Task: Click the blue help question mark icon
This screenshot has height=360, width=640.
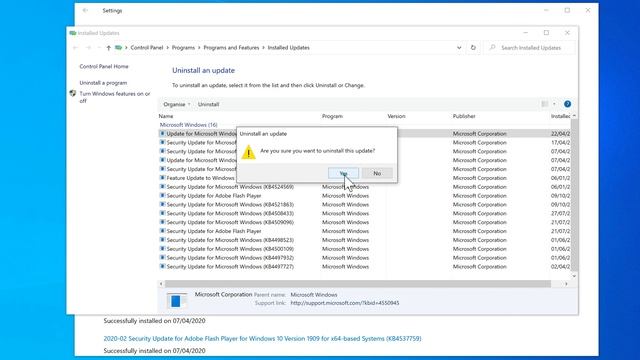Action: [x=567, y=104]
